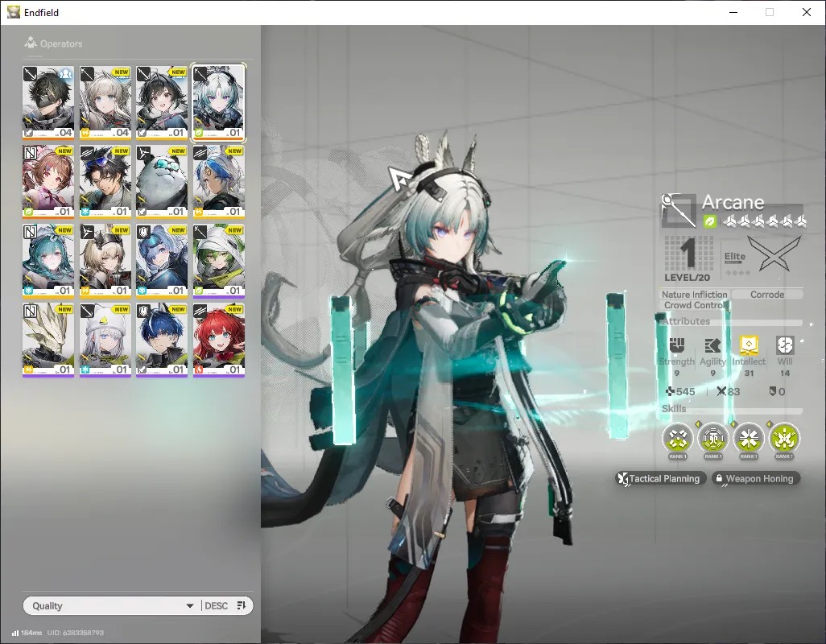The width and height of the screenshot is (826, 644).
Task: Click the first green skill icon
Action: tap(677, 438)
